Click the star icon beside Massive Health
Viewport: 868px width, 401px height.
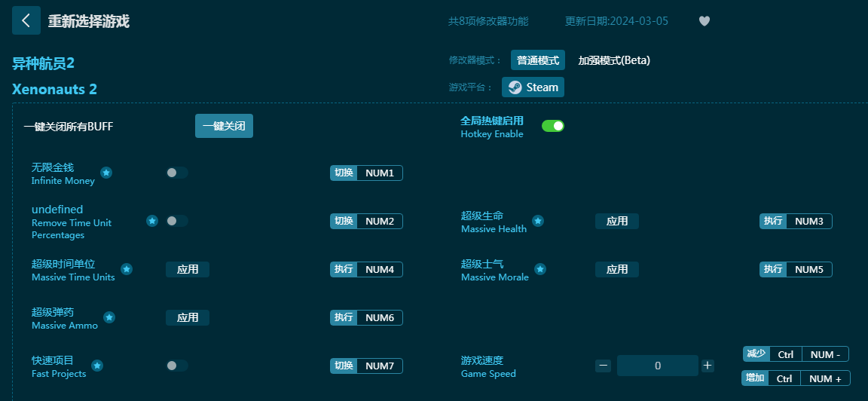click(x=538, y=221)
